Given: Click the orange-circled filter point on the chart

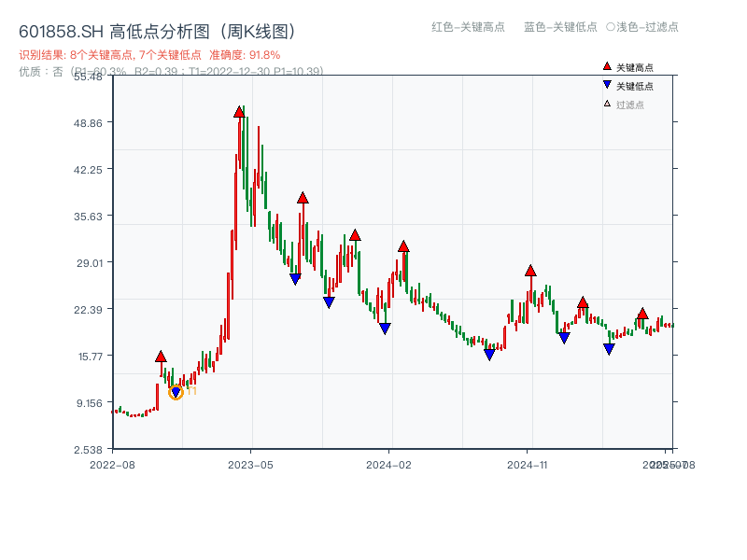Looking at the screenshot, I should [x=175, y=392].
